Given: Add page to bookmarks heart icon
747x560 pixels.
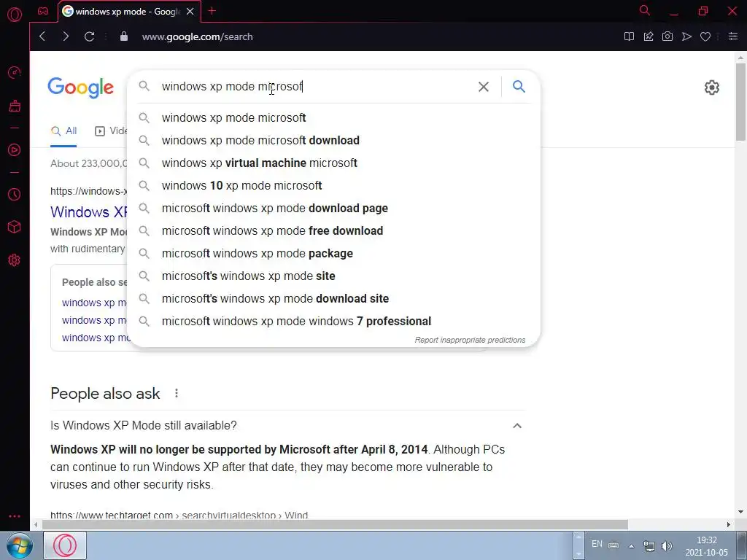Looking at the screenshot, I should 705,36.
